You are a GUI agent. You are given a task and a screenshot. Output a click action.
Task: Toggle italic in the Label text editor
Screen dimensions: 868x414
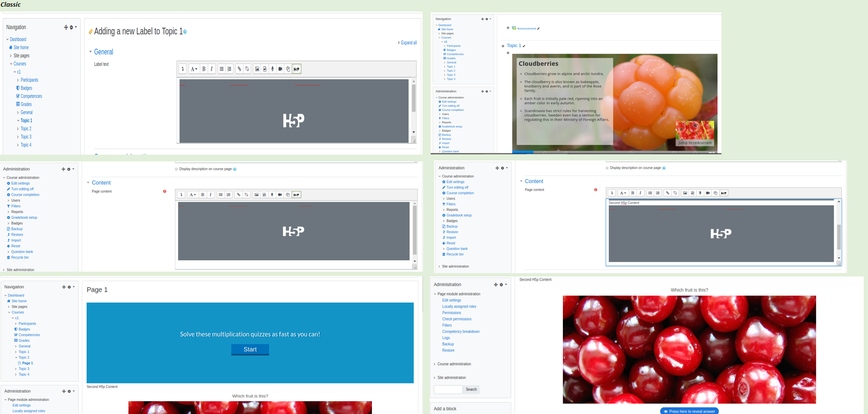click(x=212, y=69)
